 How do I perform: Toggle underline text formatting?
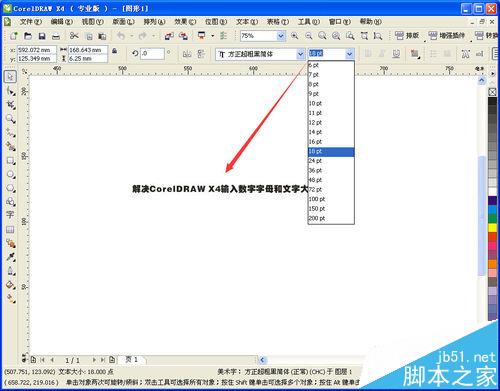tap(396, 54)
